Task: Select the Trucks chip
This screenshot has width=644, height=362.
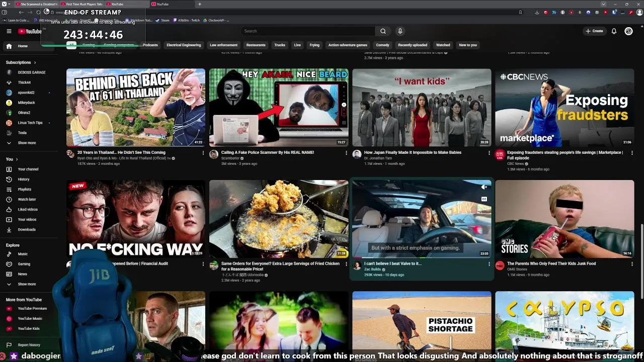Action: [280, 45]
